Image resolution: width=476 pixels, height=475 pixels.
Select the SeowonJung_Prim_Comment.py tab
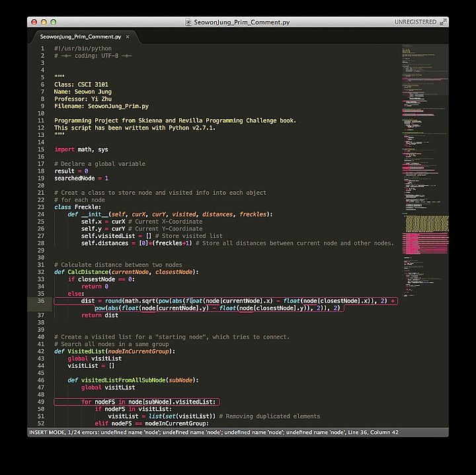click(81, 37)
